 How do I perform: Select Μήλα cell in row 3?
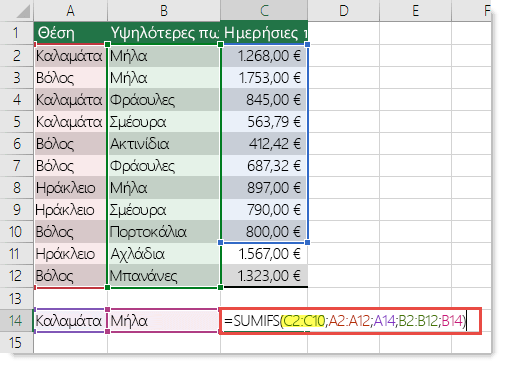pos(164,78)
